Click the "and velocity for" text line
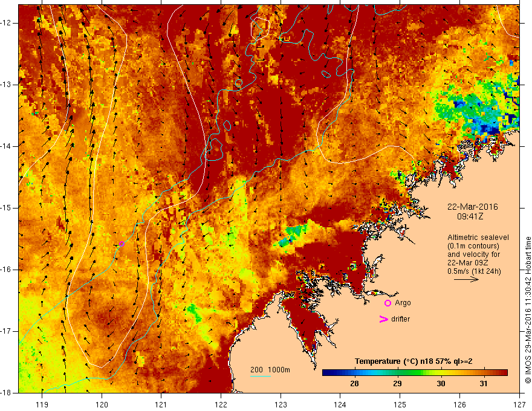The height and width of the screenshot is (411, 532). click(x=473, y=254)
